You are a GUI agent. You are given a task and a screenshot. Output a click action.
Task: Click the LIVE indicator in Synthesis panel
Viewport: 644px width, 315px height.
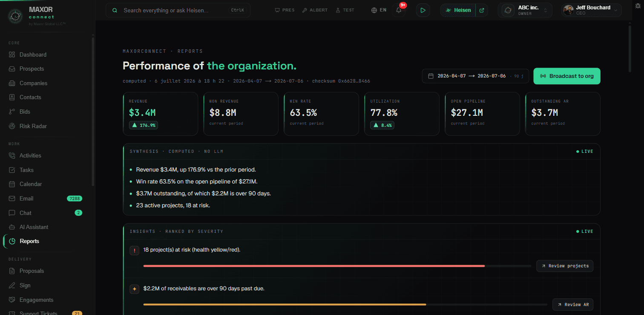coord(584,151)
